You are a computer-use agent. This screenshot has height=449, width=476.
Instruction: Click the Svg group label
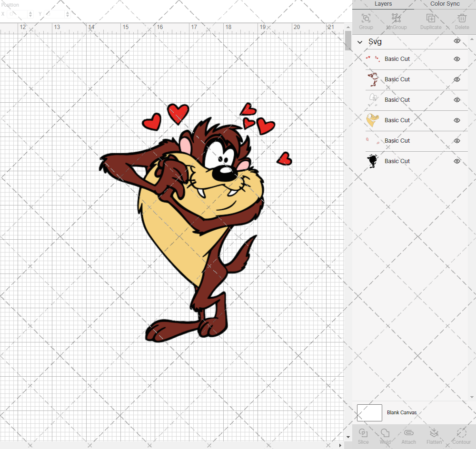[x=375, y=41]
